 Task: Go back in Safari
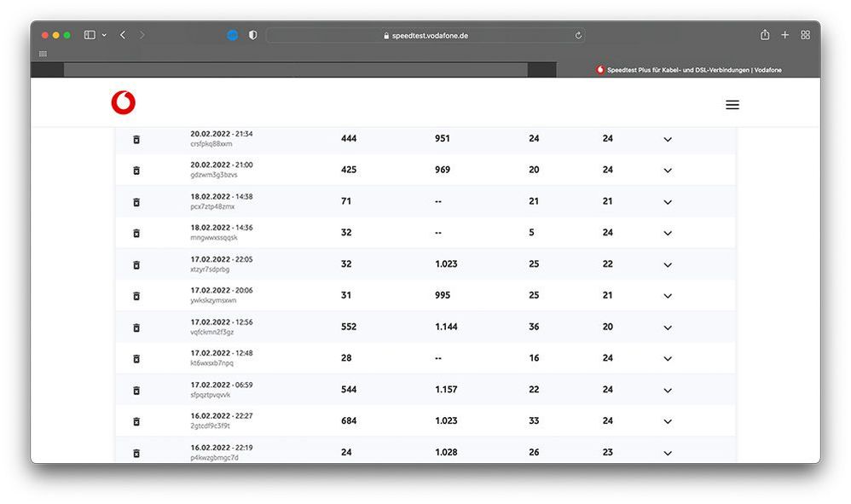pyautogui.click(x=123, y=35)
